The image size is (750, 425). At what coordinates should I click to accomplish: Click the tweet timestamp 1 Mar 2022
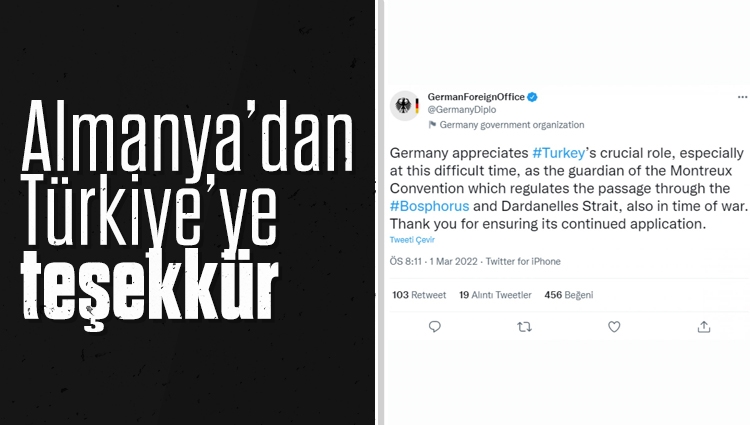pos(453,262)
